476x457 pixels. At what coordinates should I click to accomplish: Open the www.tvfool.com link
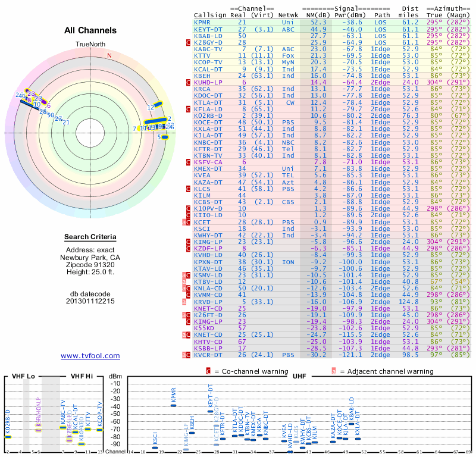tap(90, 356)
